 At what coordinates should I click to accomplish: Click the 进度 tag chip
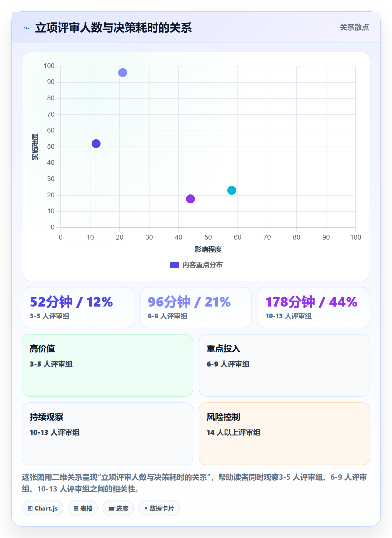click(118, 508)
